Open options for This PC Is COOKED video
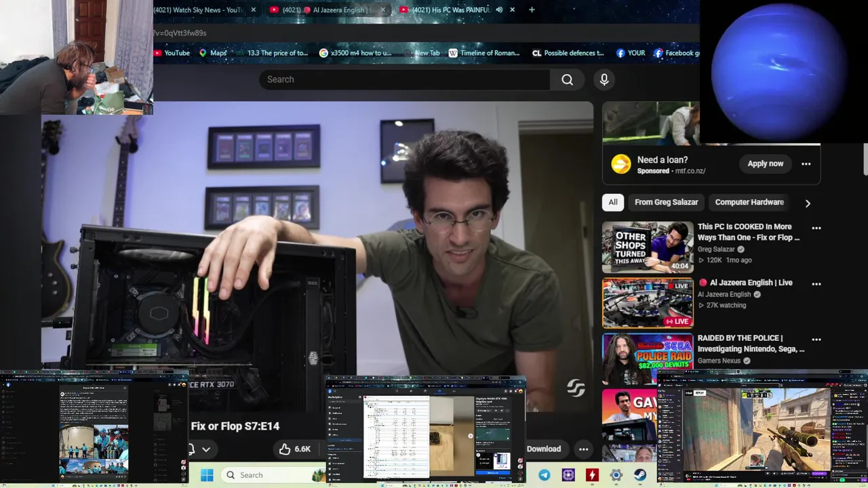The image size is (868, 488). (x=816, y=228)
